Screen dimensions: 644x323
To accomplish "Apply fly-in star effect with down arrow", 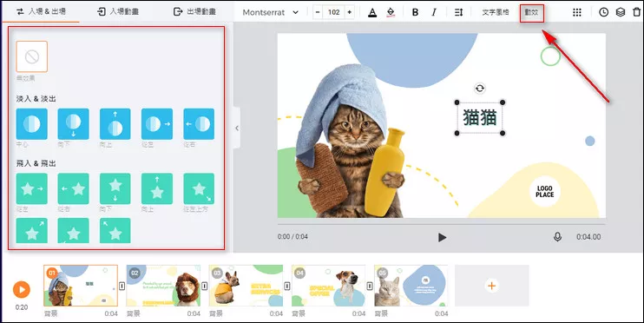I will (x=115, y=188).
